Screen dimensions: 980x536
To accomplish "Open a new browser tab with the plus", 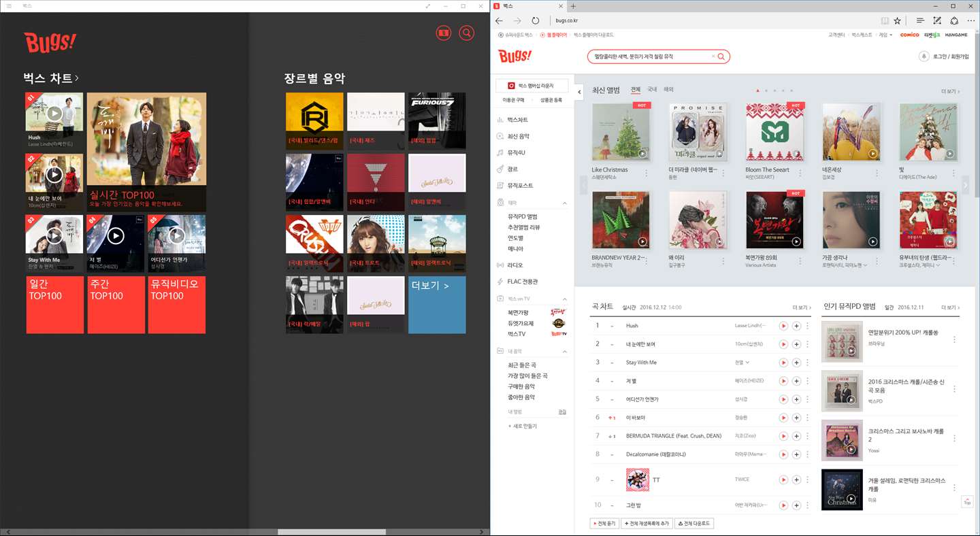I will click(573, 6).
